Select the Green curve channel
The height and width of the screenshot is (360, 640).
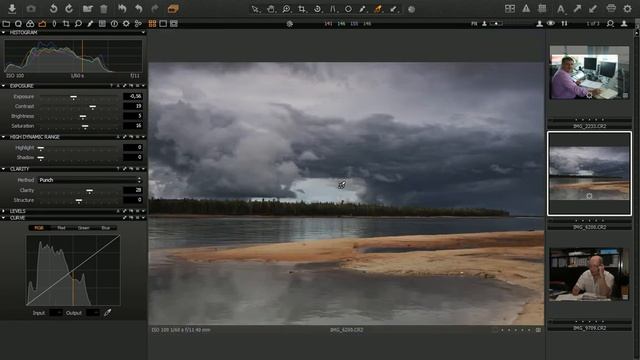coord(83,228)
